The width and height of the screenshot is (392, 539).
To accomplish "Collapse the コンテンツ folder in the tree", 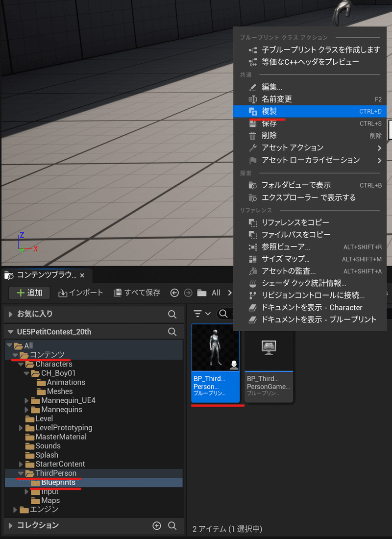I will click(x=15, y=354).
